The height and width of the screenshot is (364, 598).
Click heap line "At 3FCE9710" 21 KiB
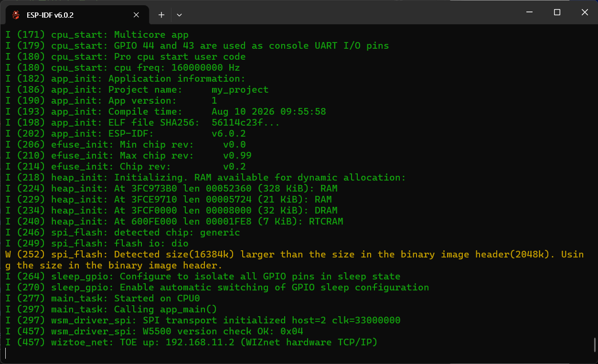168,200
